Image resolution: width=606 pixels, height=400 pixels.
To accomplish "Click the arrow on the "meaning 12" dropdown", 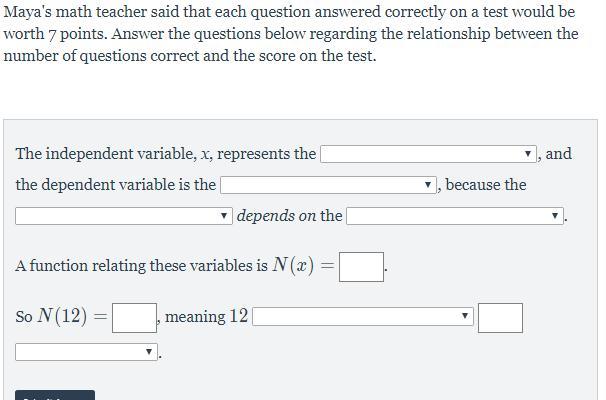I will pyautogui.click(x=465, y=317).
